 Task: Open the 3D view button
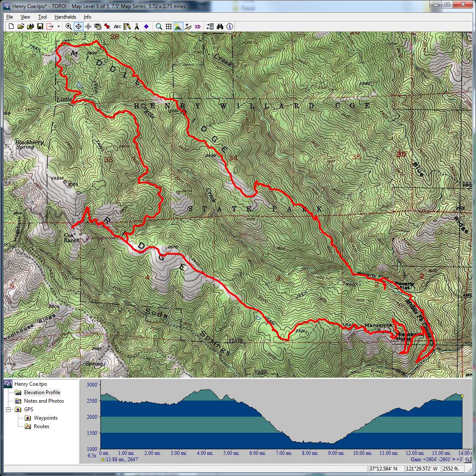(x=197, y=26)
